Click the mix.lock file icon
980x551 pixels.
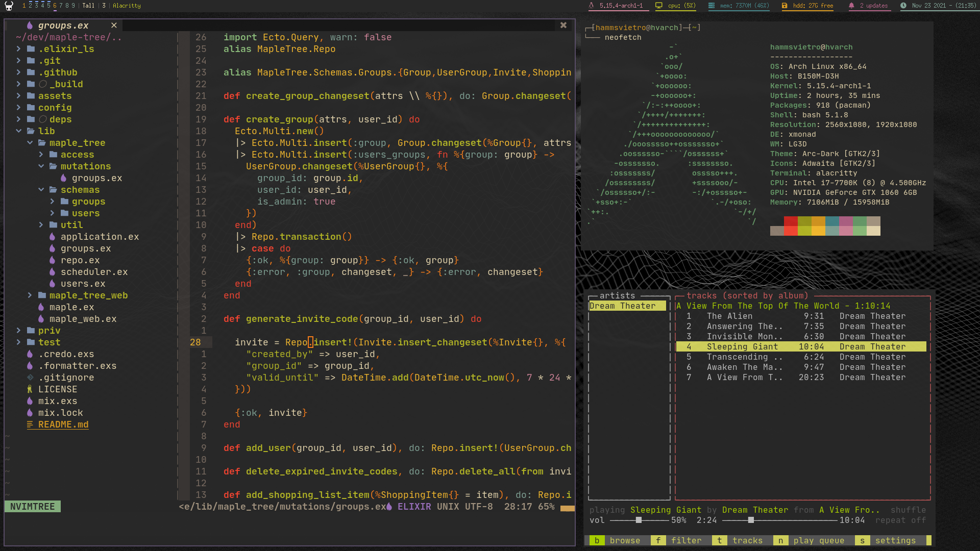pyautogui.click(x=30, y=413)
